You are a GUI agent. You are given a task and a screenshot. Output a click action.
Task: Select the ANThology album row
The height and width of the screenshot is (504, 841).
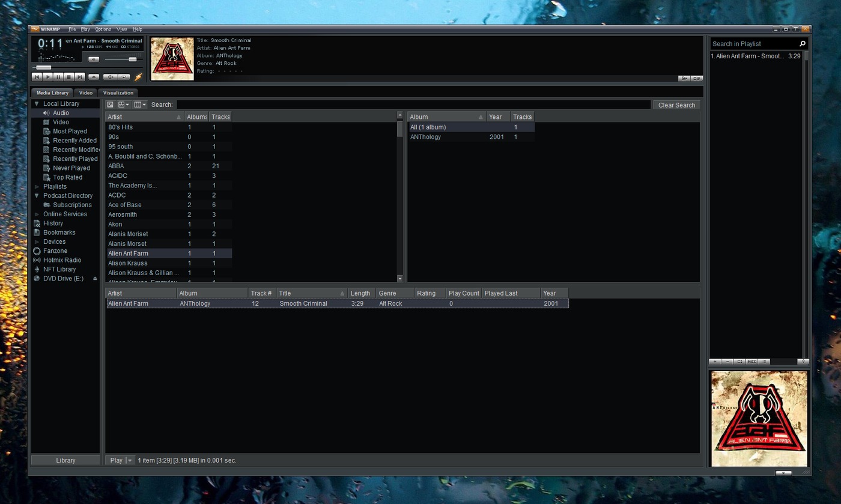pyautogui.click(x=472, y=137)
